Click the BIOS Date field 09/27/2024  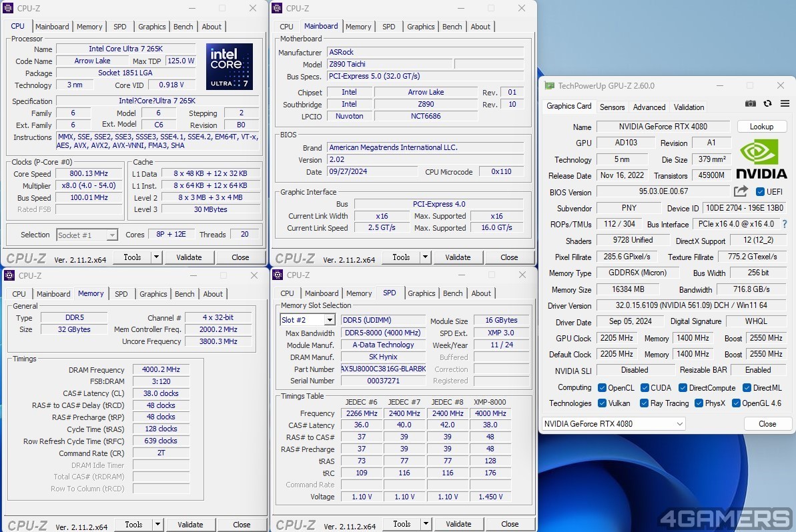[x=374, y=171]
